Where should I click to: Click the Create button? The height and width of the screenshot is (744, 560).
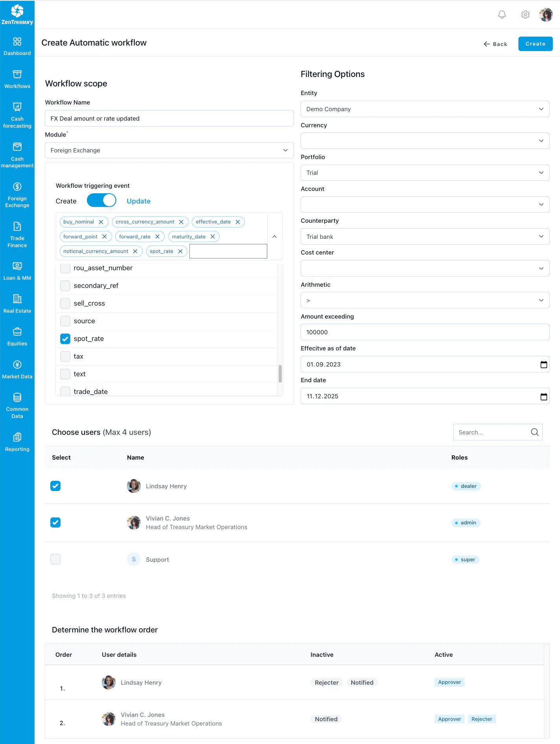[535, 44]
